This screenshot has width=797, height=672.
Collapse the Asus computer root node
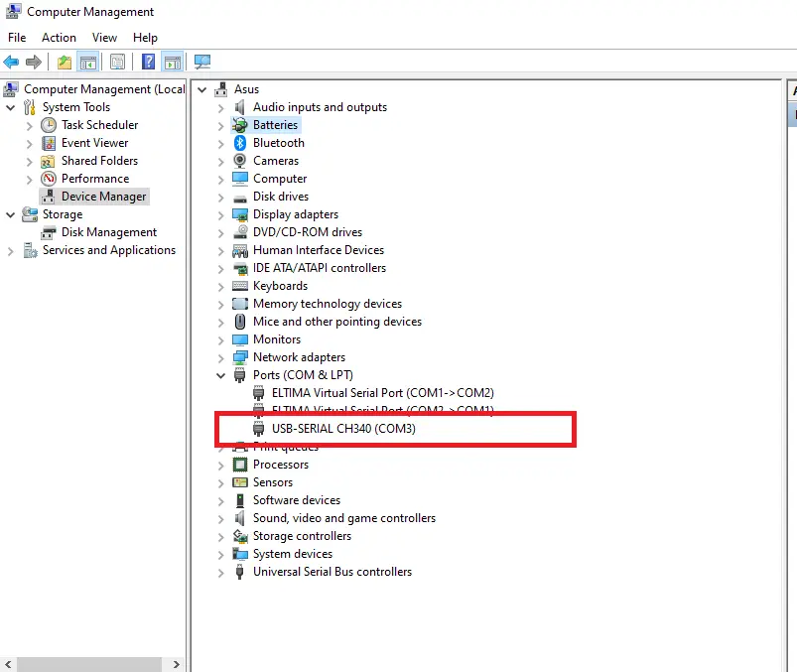201,90
